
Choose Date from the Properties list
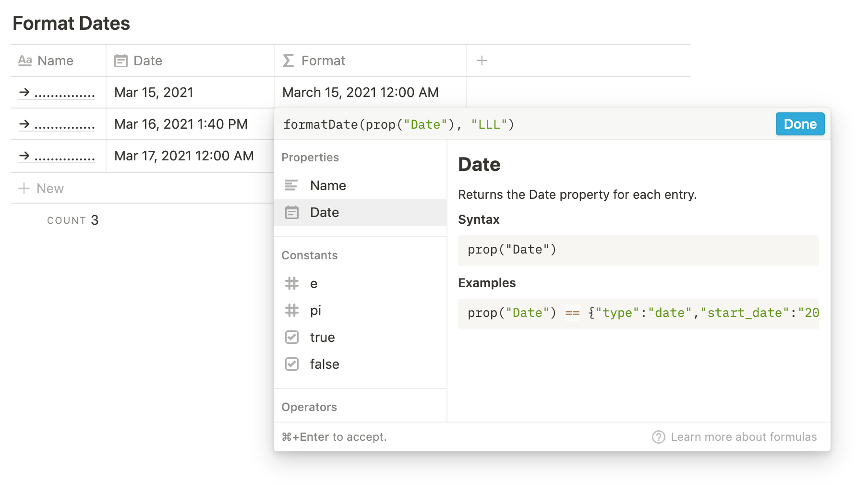point(360,212)
